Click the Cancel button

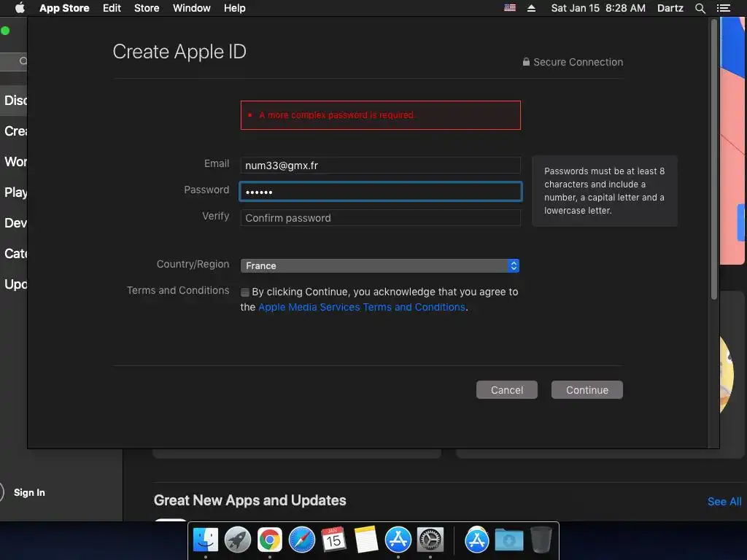click(x=506, y=390)
